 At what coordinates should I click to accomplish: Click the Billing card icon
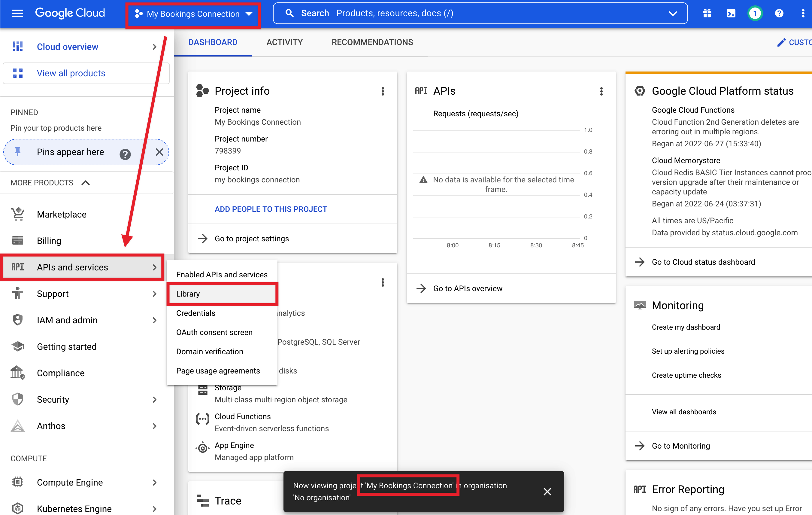17,241
